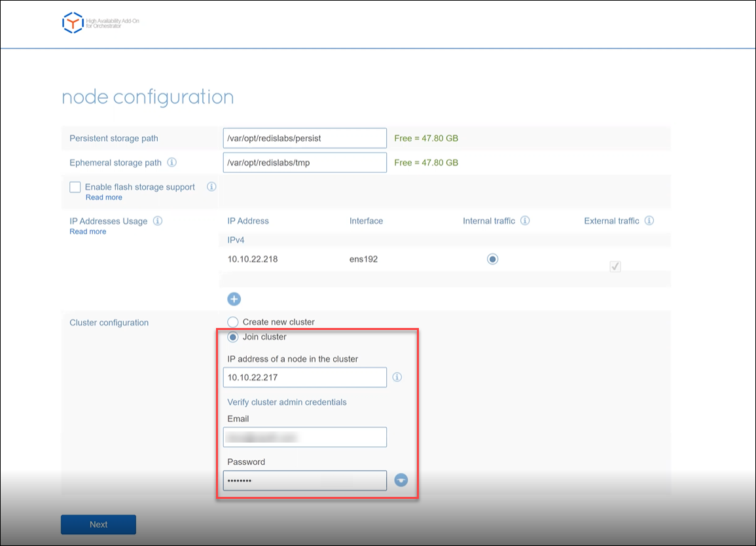Open Read more link under IP Addresses Usage
Image resolution: width=756 pixels, height=546 pixels.
tap(88, 232)
